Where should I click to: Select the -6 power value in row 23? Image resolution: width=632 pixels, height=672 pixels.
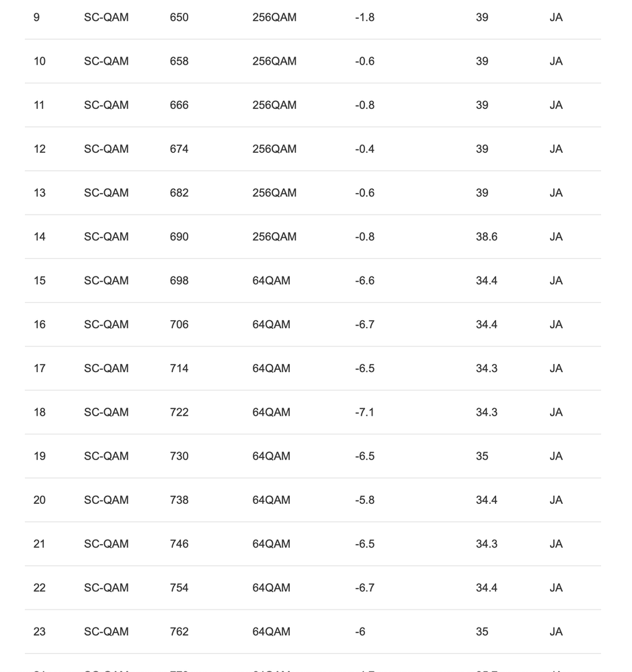[x=360, y=632]
